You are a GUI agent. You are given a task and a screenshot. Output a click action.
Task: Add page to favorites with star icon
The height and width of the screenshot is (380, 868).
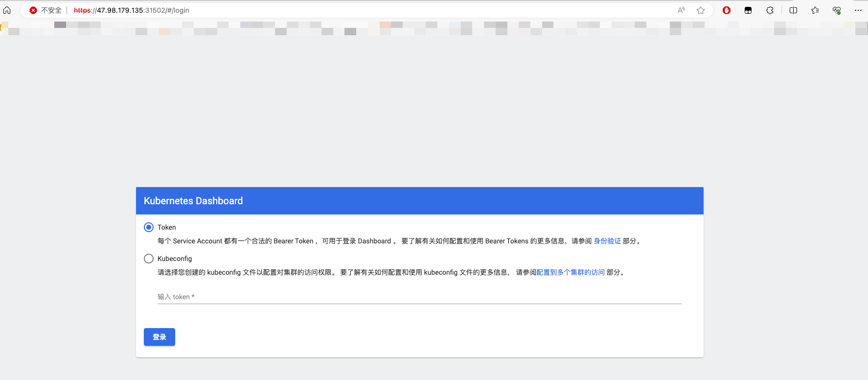[x=701, y=10]
